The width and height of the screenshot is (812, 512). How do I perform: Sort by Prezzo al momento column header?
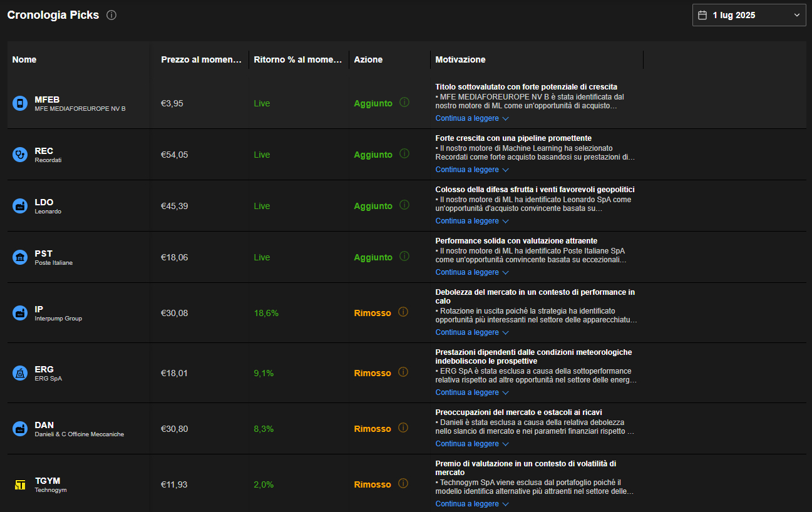(201, 59)
